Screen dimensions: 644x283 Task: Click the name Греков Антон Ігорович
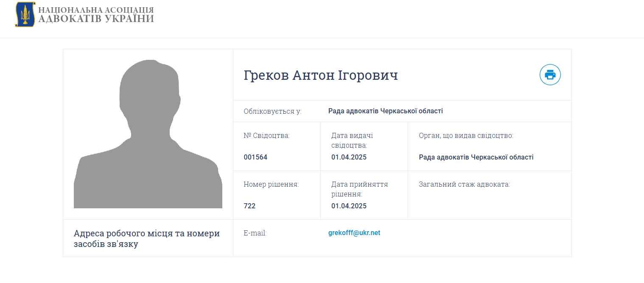point(321,75)
